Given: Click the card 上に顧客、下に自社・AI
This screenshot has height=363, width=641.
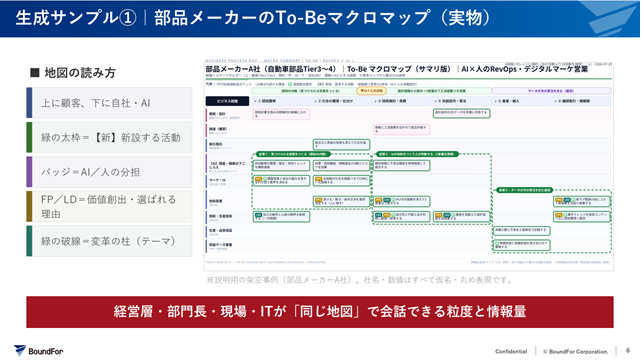Looking at the screenshot, I should [x=110, y=103].
